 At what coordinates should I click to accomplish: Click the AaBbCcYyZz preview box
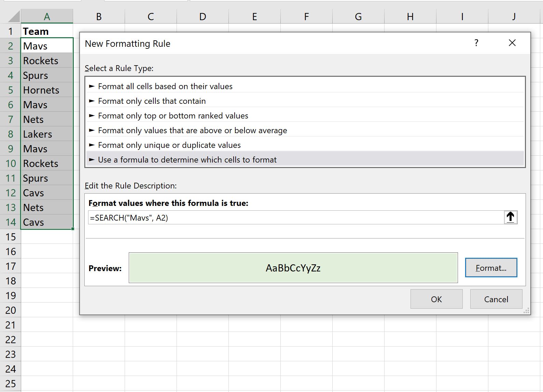(293, 268)
